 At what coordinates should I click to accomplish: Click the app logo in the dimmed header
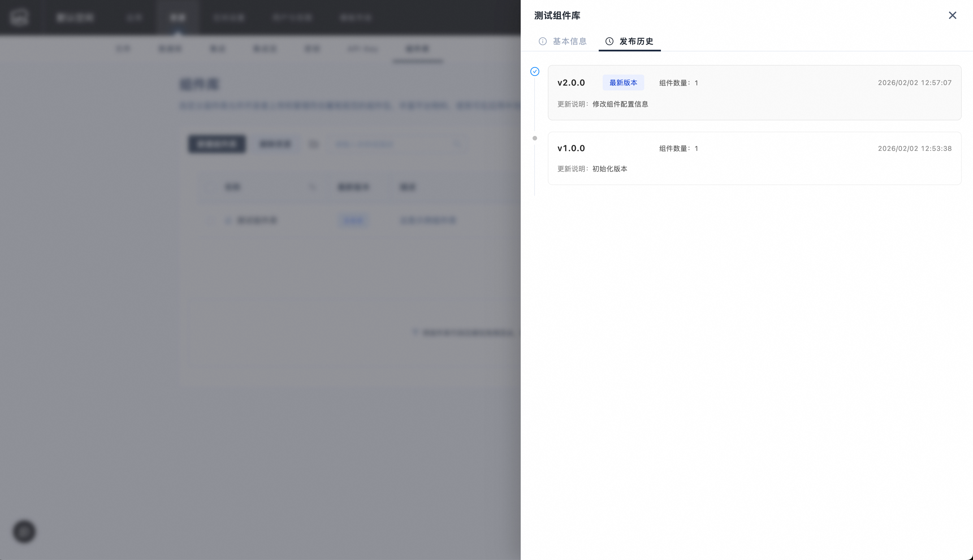tap(19, 17)
